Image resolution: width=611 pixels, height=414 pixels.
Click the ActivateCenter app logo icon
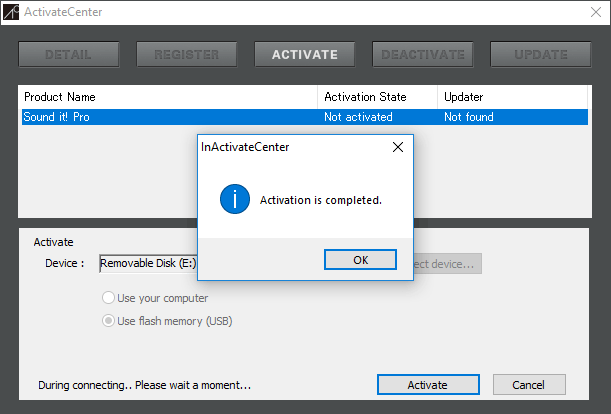pos(11,12)
